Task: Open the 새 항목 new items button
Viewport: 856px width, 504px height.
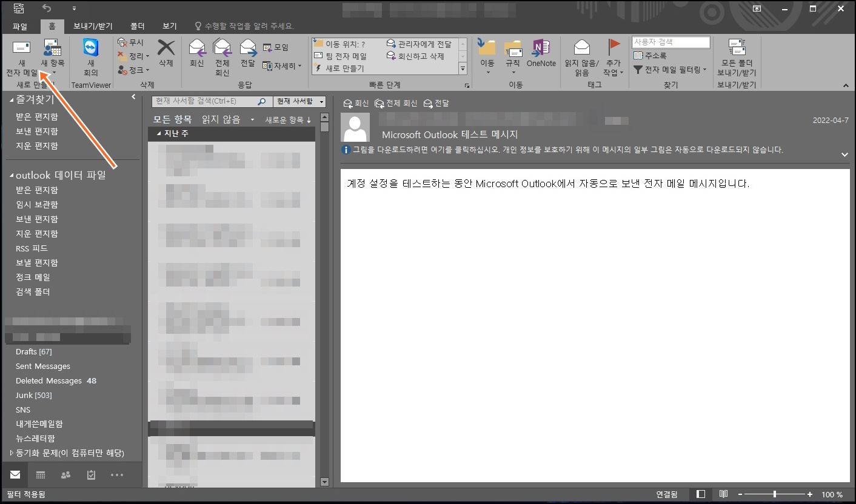Action: click(53, 58)
